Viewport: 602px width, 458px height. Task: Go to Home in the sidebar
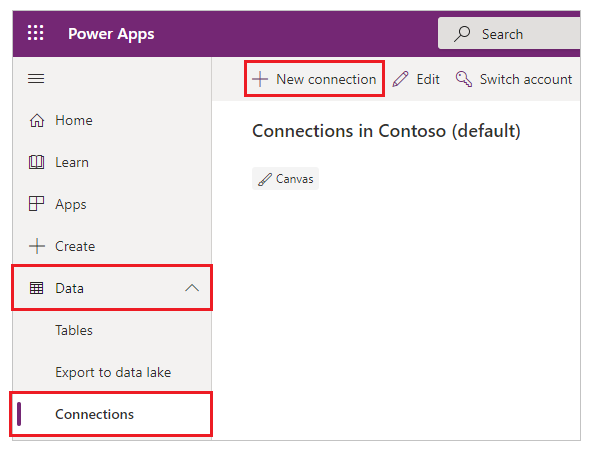112,120
